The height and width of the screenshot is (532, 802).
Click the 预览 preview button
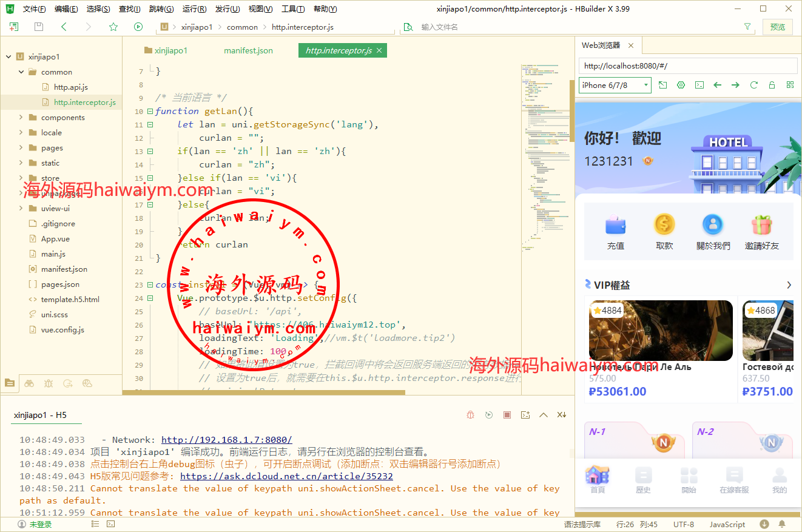(777, 27)
